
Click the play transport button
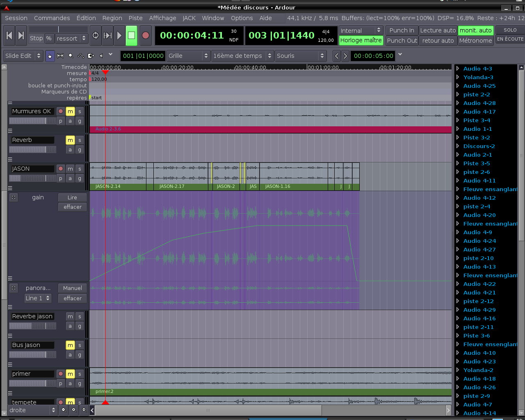[x=119, y=36]
